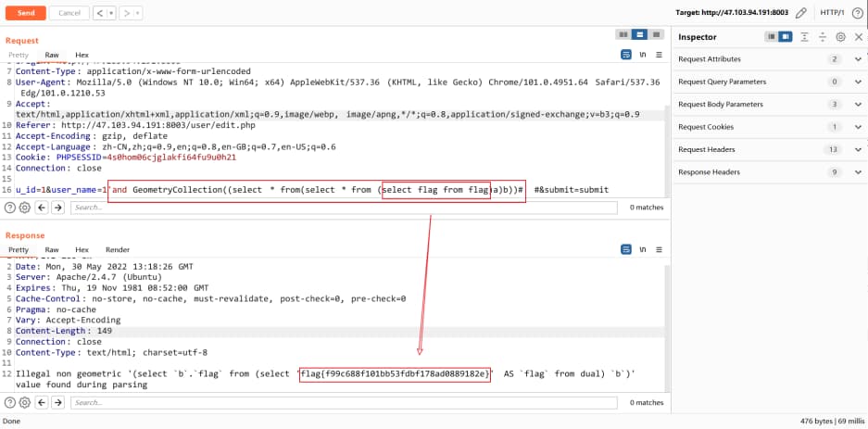Click Request search next match arrow

[57, 208]
